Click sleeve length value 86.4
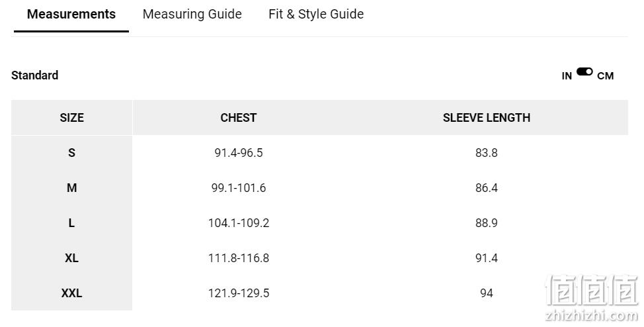 click(487, 188)
